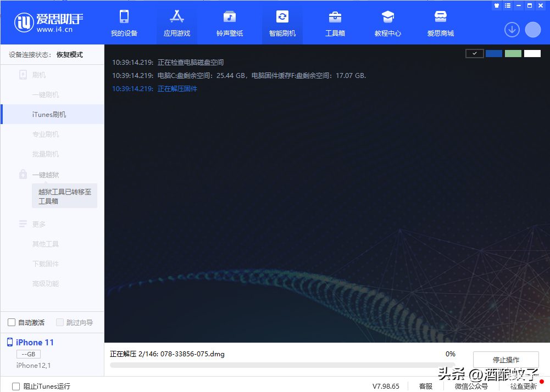Click 检查更新 in the status bar

[523, 386]
